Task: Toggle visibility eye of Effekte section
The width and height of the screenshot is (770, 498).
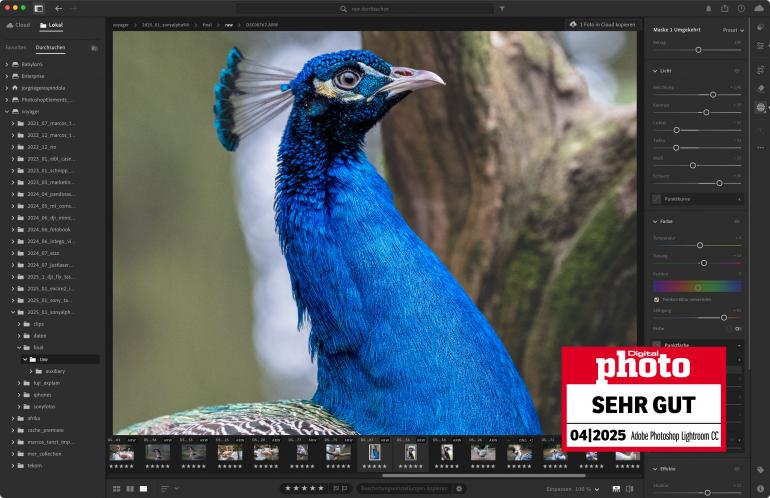Action: [737, 469]
